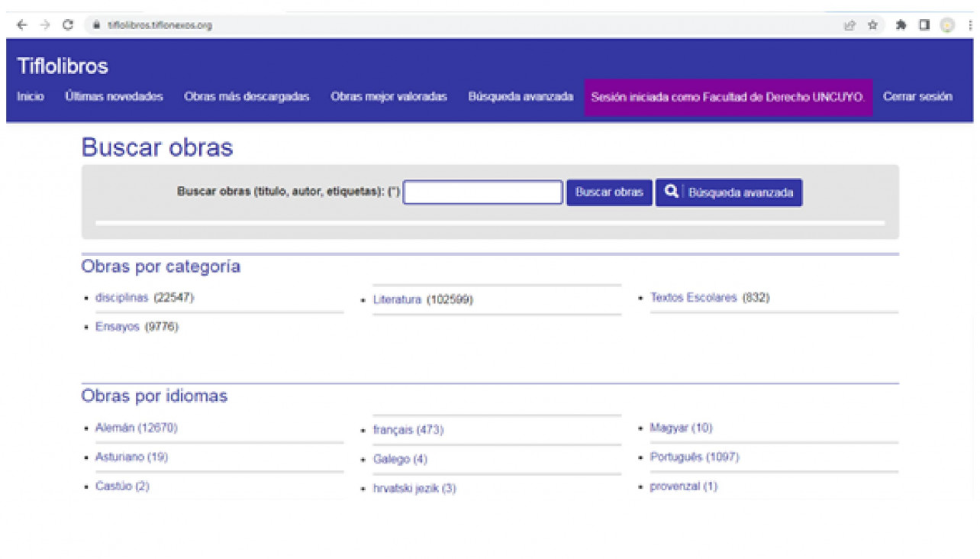Click Sesión iniciada como Facultad de Derecho UNCUYO
The image size is (980, 559).
(728, 98)
